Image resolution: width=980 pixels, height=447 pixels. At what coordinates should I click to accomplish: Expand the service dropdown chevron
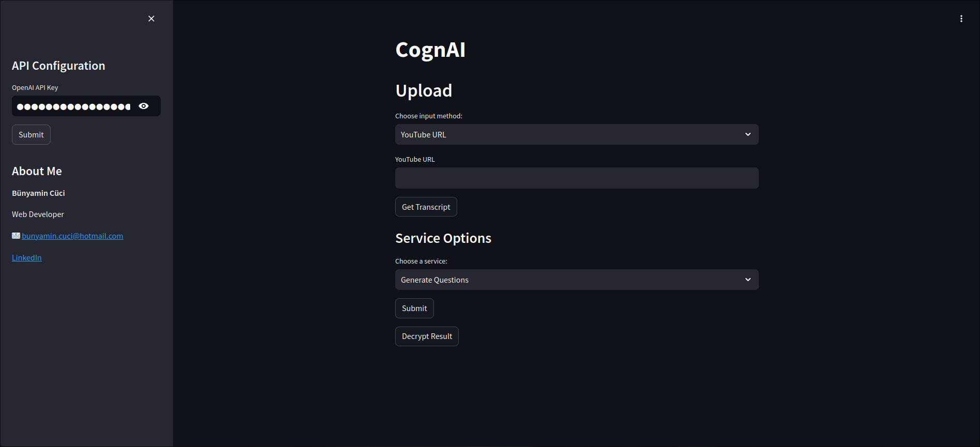[748, 280]
